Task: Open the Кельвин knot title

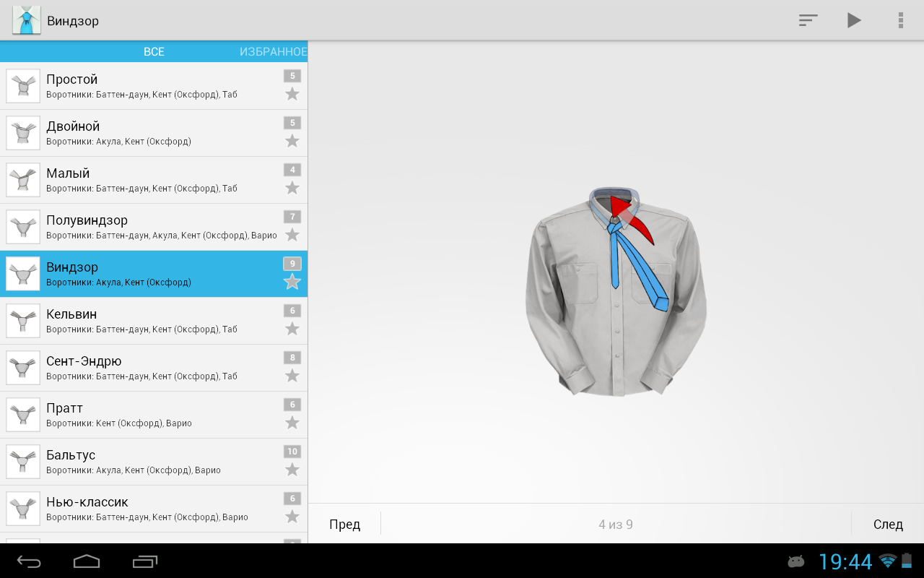Action: [71, 314]
